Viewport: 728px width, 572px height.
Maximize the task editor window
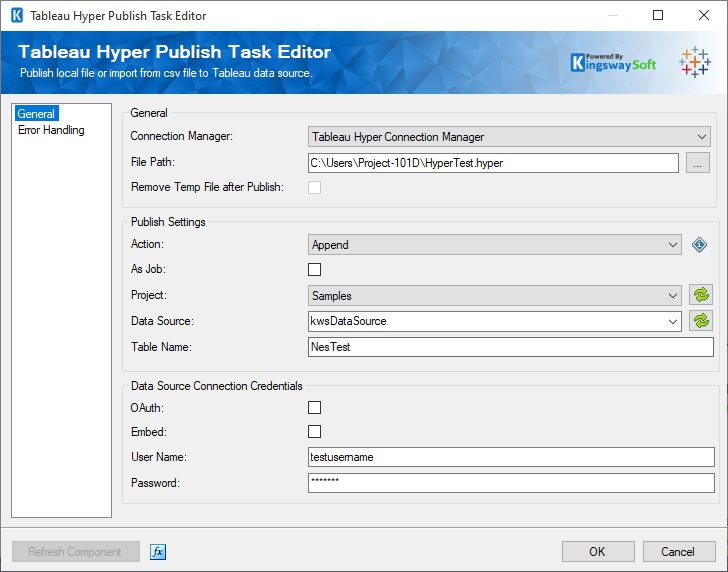pos(658,15)
